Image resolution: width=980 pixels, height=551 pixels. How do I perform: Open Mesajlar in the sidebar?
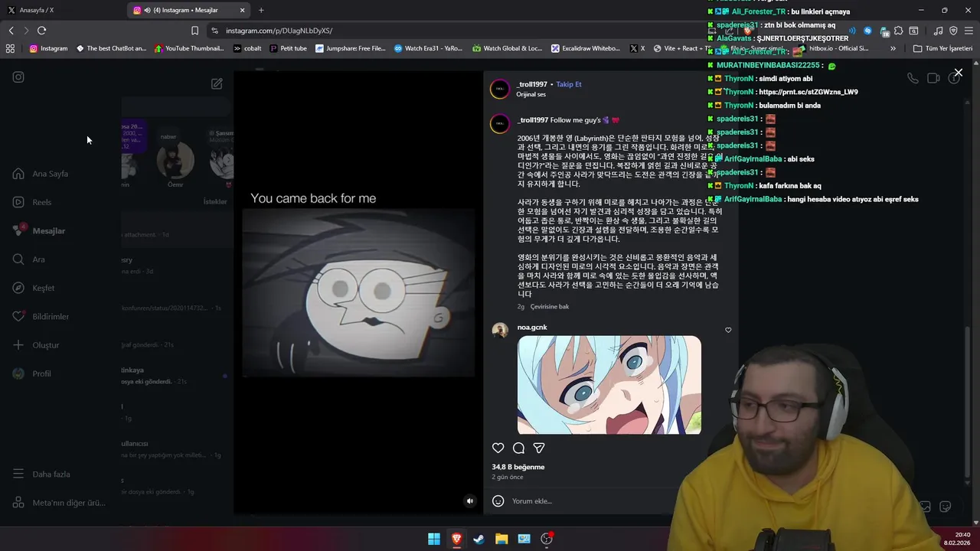point(39,230)
